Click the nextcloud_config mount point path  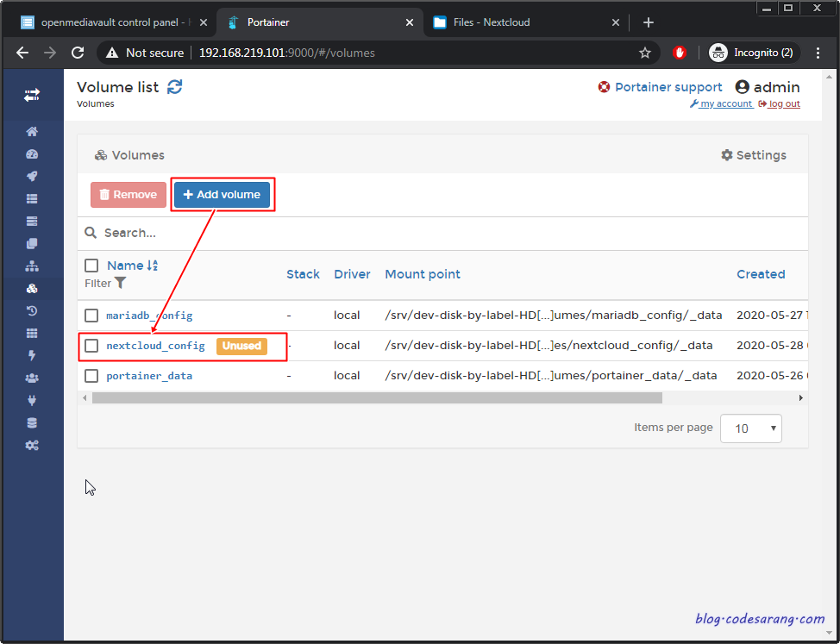coord(549,346)
